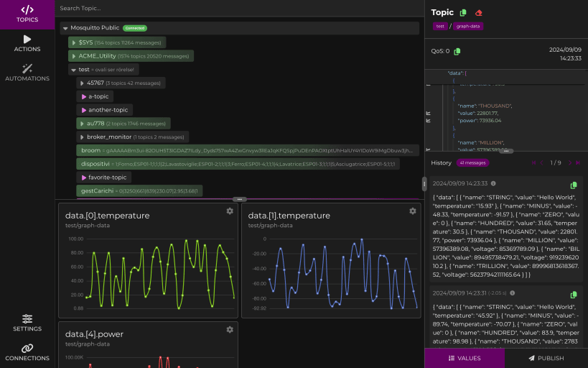Viewport: 588px width, 368px height.
Task: Collapse the Mosquitto Public connection tree
Action: point(65,28)
